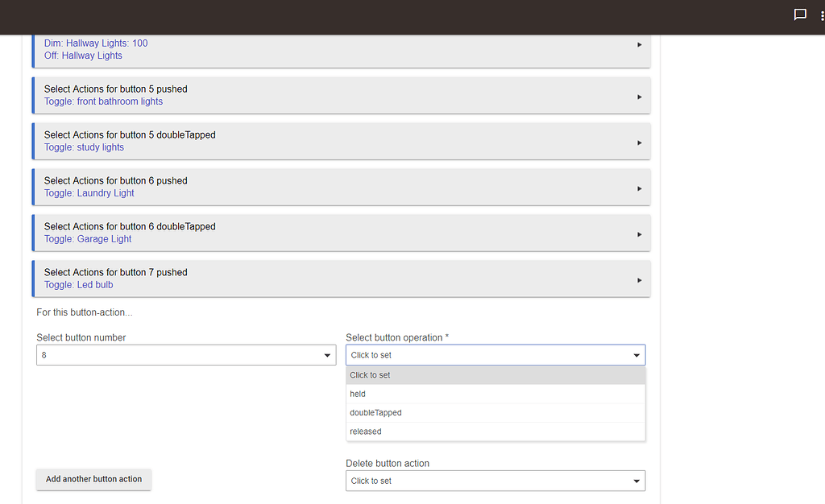Open Delete button action dropdown
The width and height of the screenshot is (825, 504).
point(495,481)
